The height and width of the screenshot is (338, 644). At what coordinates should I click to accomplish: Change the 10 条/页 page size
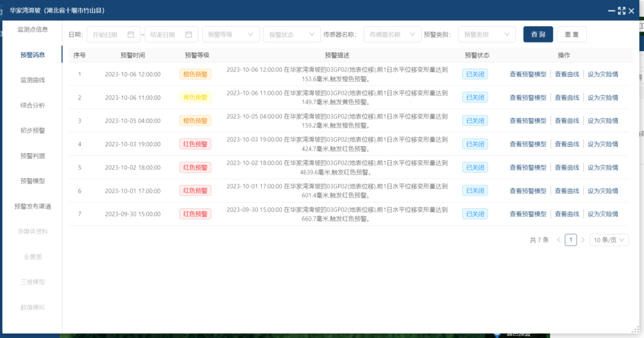tap(609, 240)
